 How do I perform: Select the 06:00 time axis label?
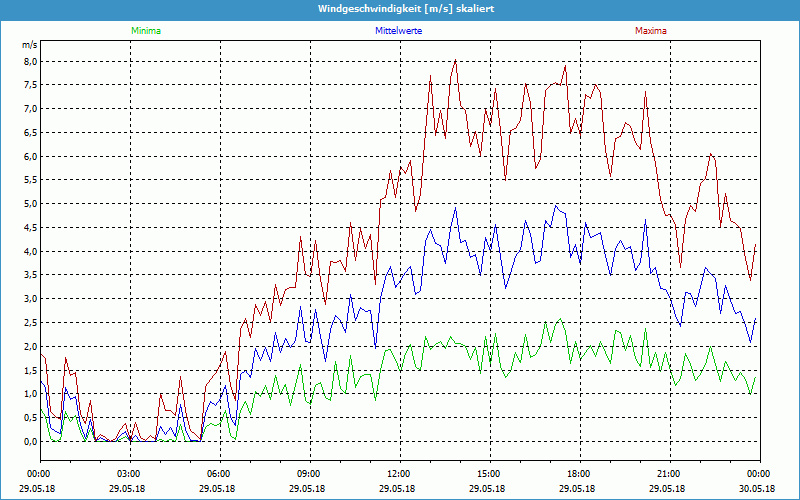pyautogui.click(x=219, y=473)
